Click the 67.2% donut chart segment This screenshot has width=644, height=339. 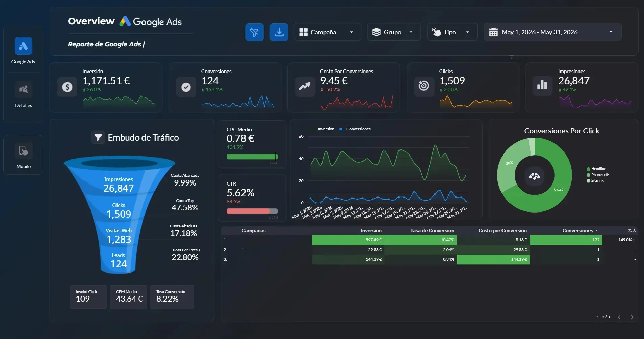pos(559,189)
